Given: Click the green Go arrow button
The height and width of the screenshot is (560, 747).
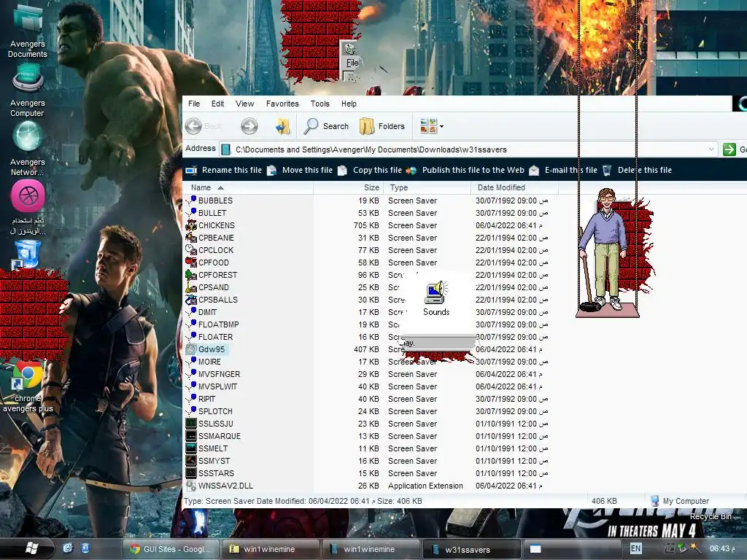Looking at the screenshot, I should tap(729, 149).
